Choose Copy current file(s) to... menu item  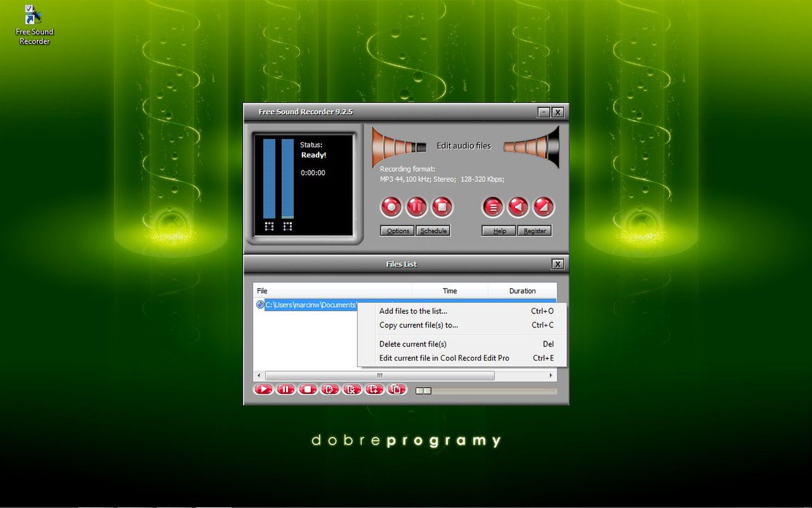(462, 325)
